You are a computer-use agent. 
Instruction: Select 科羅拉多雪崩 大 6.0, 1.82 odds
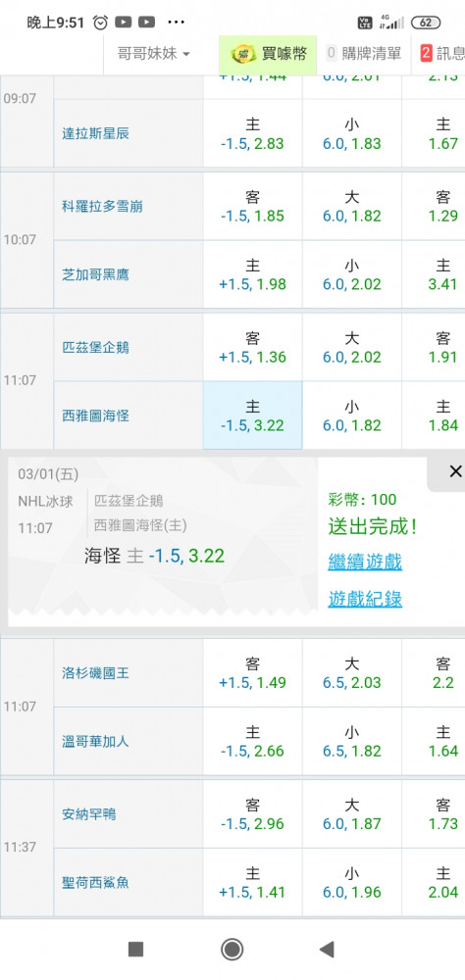click(352, 207)
